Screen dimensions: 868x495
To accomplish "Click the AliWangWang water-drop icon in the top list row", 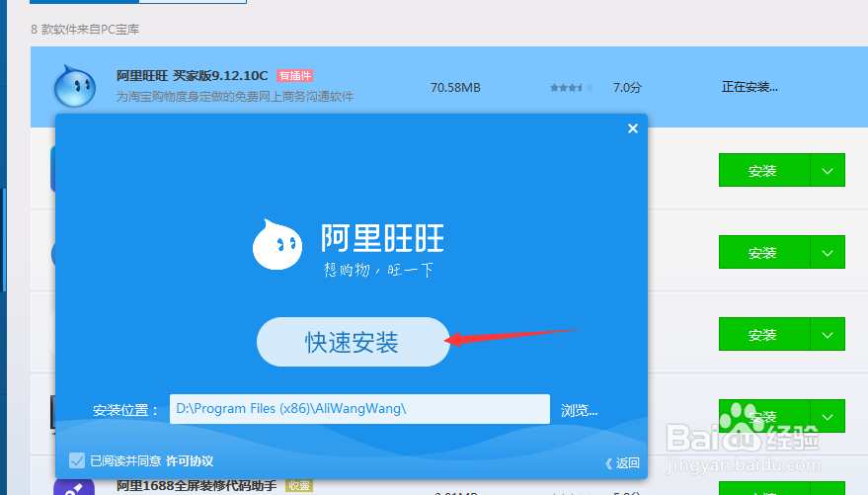I will [x=75, y=86].
